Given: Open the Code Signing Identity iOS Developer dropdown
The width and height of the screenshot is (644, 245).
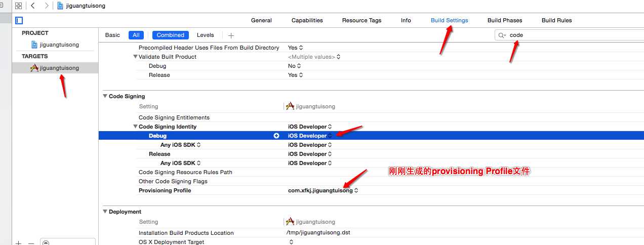Looking at the screenshot, I should pyautogui.click(x=310, y=127).
